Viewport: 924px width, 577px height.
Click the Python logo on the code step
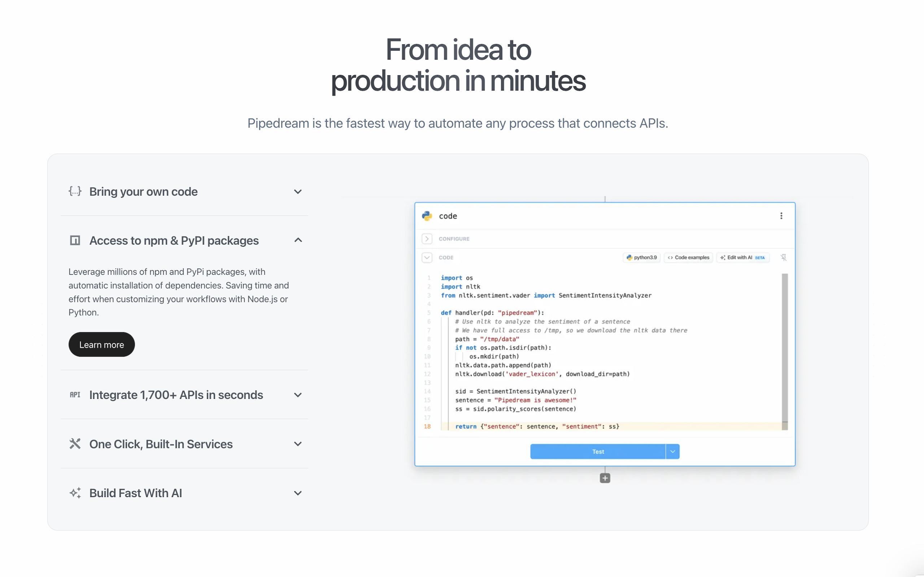click(427, 216)
